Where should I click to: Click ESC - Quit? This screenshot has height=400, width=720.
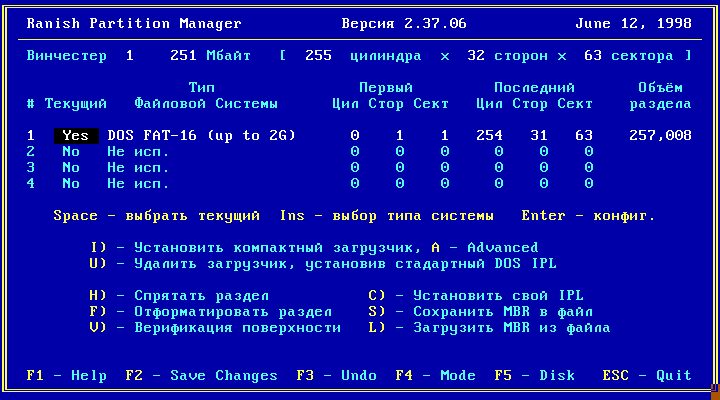[x=647, y=376]
